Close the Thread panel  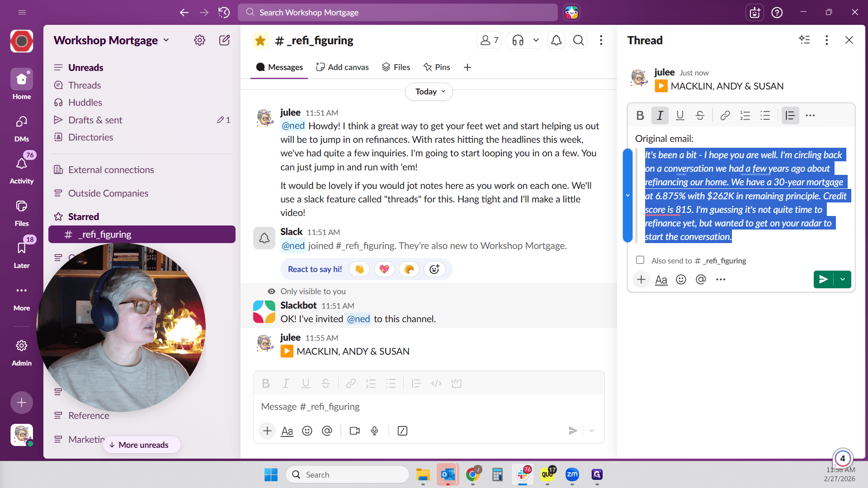pos(849,40)
